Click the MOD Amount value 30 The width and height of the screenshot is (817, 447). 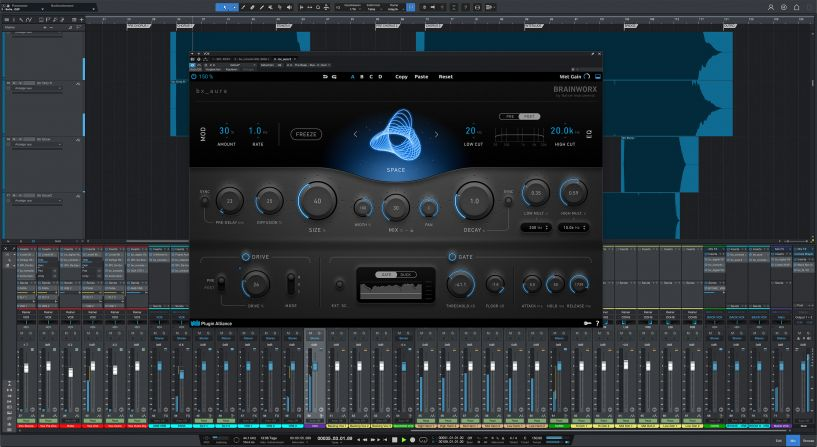coord(225,131)
